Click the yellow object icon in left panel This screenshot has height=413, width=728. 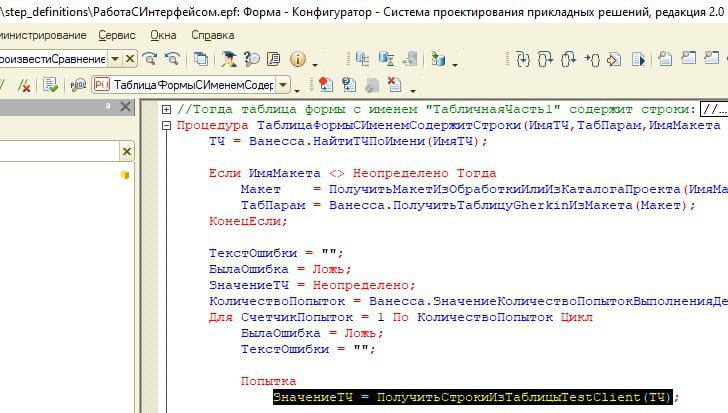pos(125,175)
